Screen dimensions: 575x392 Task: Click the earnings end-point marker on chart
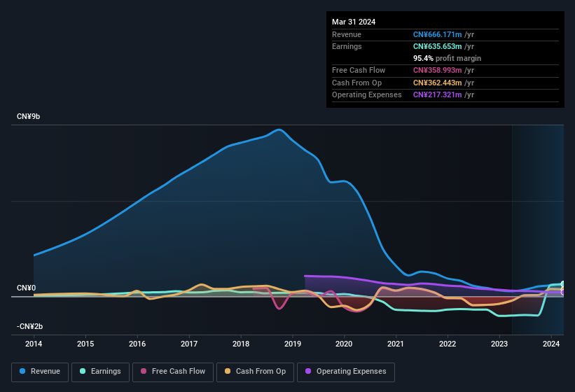[563, 284]
